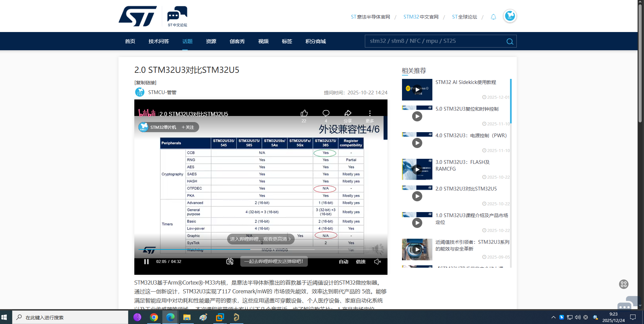The width and height of the screenshot is (644, 324).
Task: Open video comments via the speech-bubble icon
Action: pos(326,113)
